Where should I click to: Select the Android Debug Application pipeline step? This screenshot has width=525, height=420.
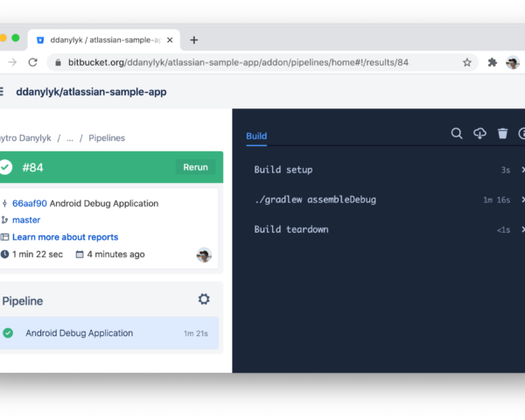(x=79, y=333)
